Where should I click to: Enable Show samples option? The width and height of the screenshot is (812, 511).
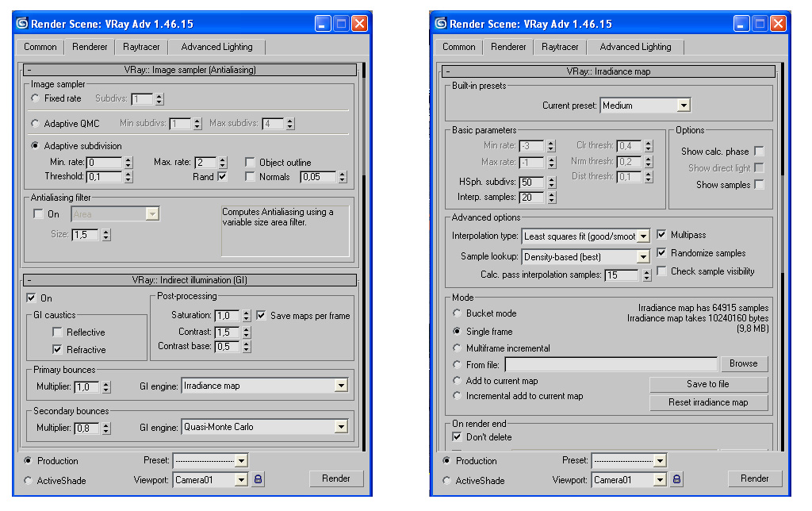(759, 184)
